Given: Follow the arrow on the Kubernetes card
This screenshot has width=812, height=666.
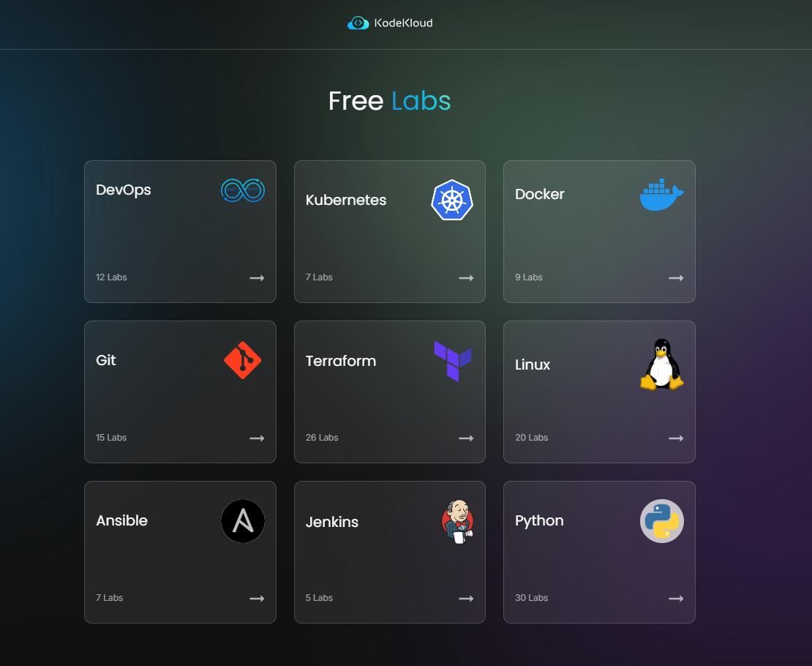Looking at the screenshot, I should [x=466, y=278].
